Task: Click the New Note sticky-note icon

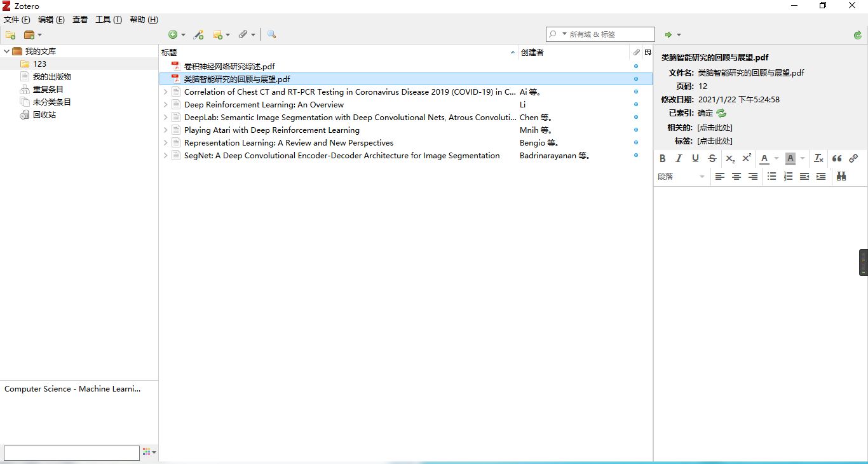Action: click(x=218, y=35)
